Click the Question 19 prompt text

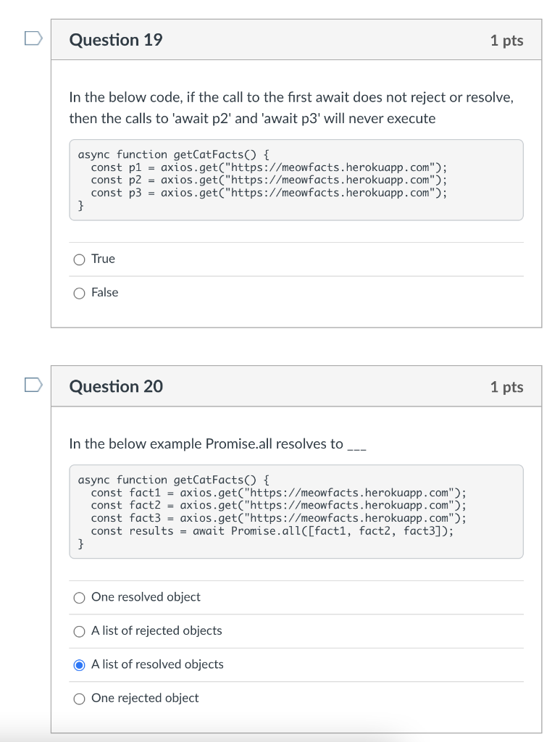point(291,107)
